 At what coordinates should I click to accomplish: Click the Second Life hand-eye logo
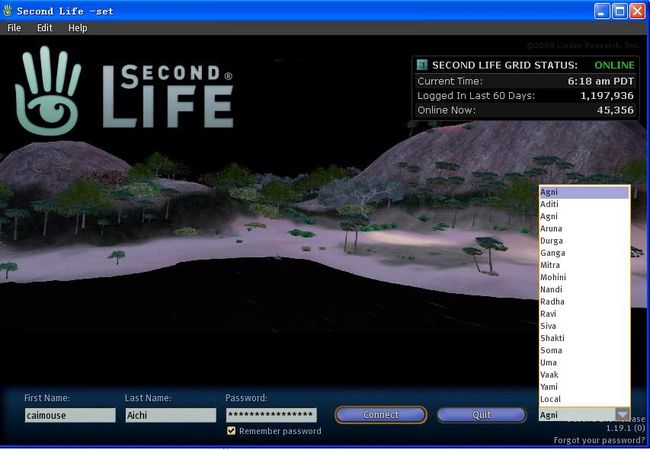coord(48,91)
